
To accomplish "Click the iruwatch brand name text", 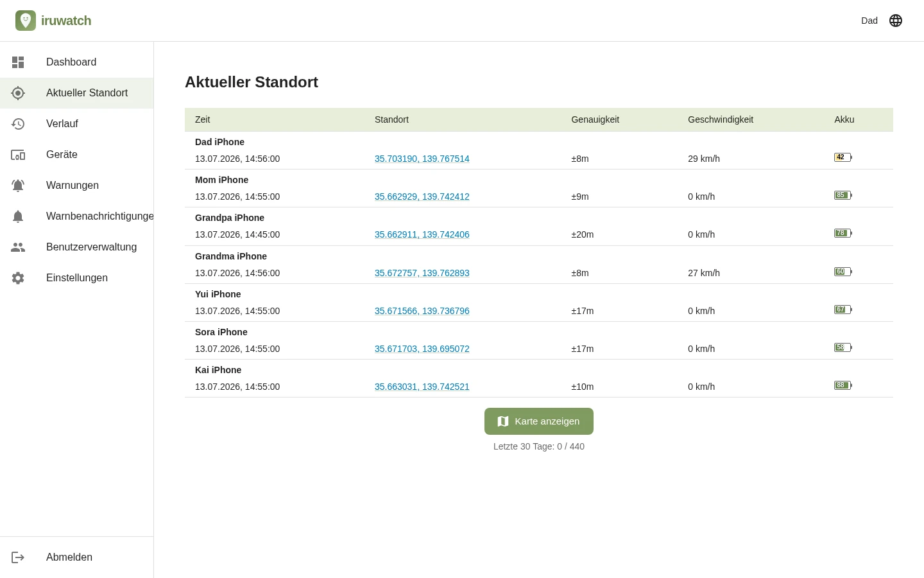I will tap(66, 21).
